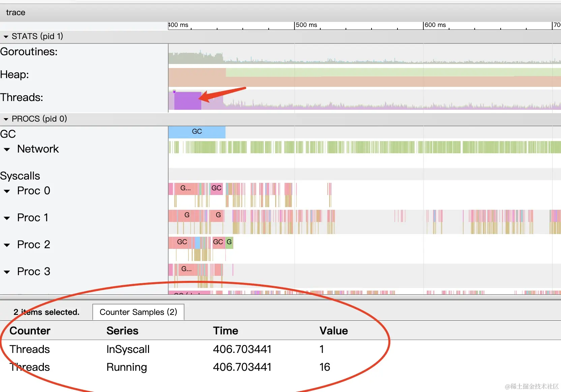Click the Threads cell in InSyscall row

pos(30,349)
